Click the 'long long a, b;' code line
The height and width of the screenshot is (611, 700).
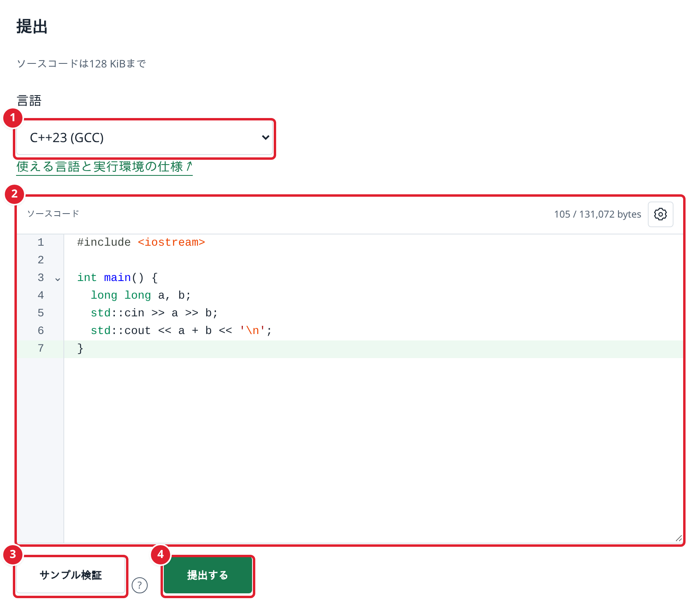point(141,295)
